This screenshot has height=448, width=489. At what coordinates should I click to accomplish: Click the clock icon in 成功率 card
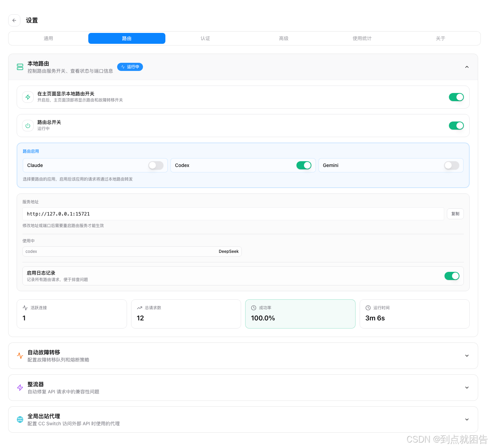[x=254, y=308]
